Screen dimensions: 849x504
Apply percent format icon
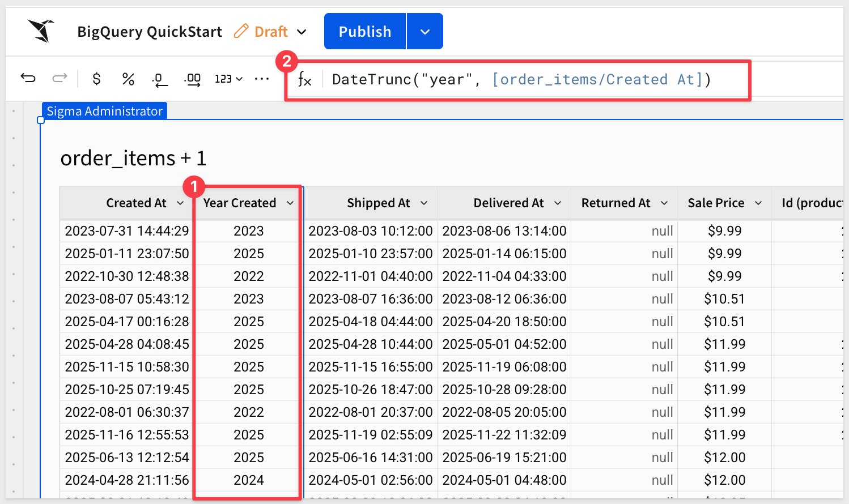tap(128, 79)
